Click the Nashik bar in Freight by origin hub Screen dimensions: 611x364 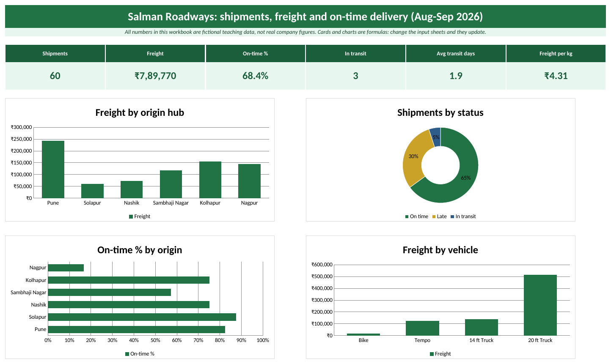132,189
